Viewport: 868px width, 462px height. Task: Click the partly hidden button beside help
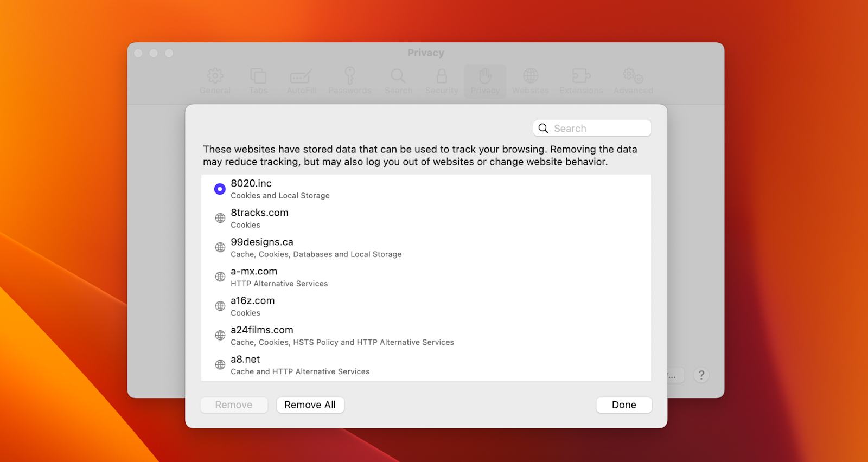tap(675, 375)
